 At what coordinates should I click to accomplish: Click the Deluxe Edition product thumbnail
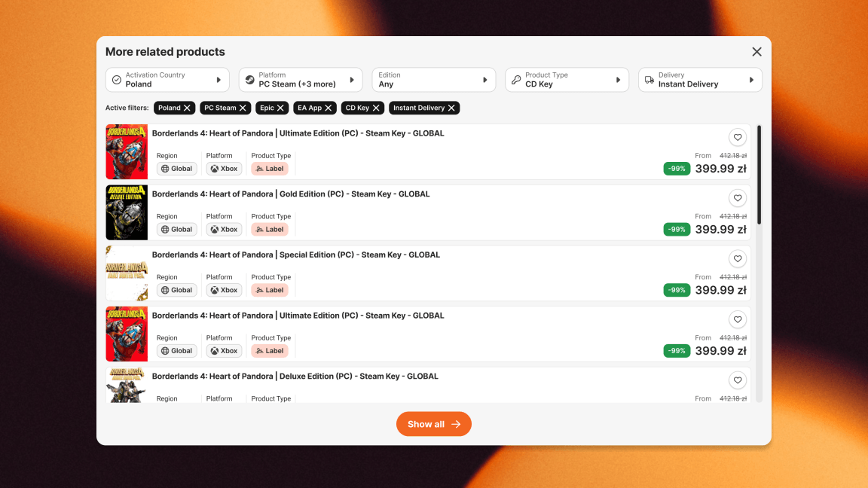[x=127, y=384]
